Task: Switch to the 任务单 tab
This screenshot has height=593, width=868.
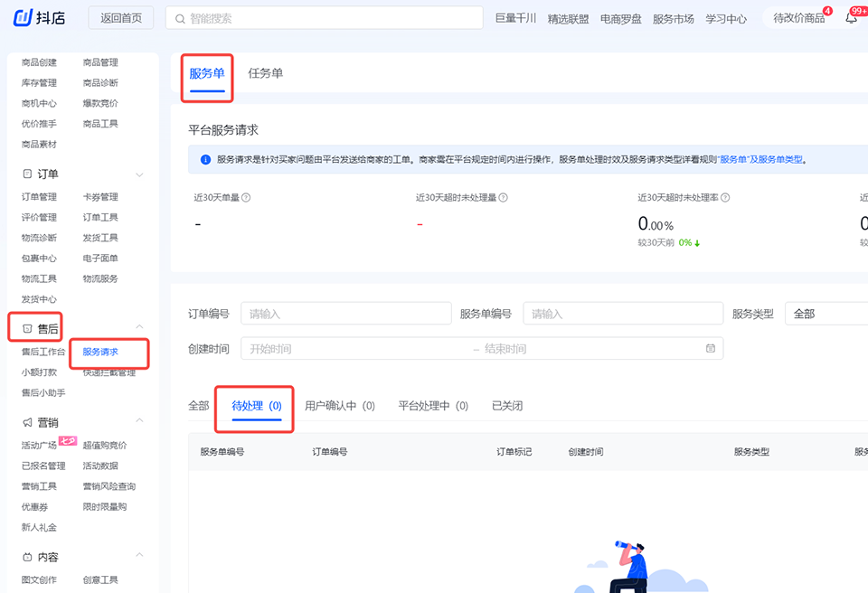Action: pyautogui.click(x=265, y=73)
